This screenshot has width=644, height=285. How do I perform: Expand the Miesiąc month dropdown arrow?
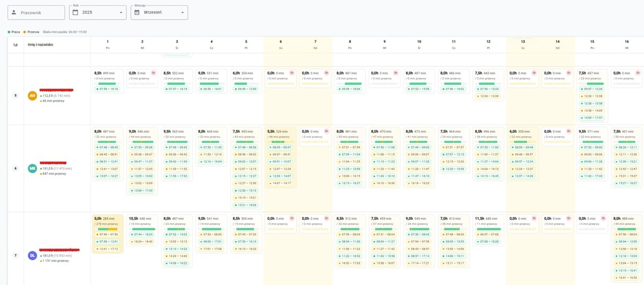click(x=182, y=12)
